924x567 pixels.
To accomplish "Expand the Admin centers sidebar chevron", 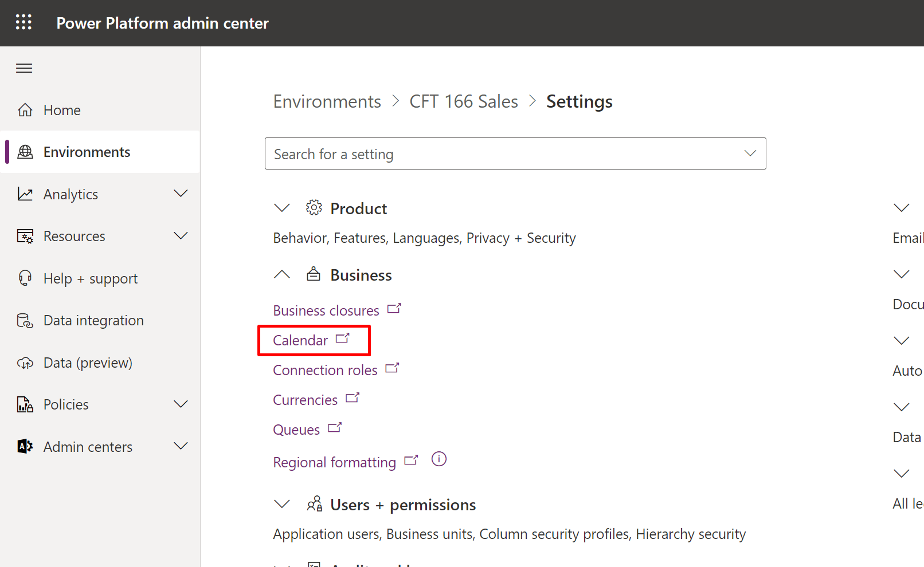I will (181, 446).
